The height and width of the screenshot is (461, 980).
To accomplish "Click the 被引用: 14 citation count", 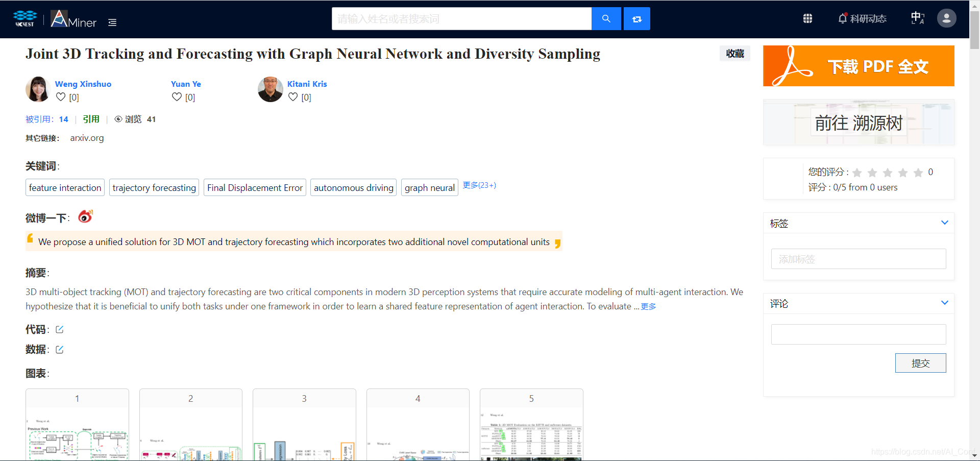I will (x=47, y=119).
